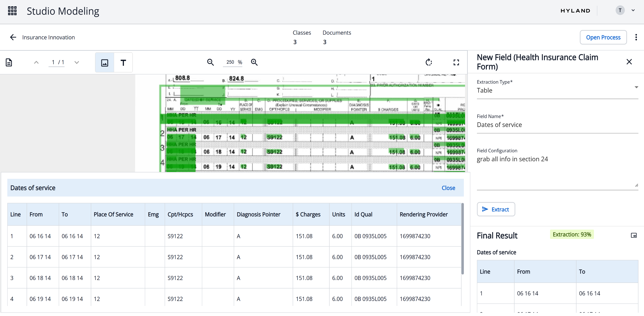The image size is (644, 316).
Task: Click the Open Process button
Action: pyautogui.click(x=603, y=38)
